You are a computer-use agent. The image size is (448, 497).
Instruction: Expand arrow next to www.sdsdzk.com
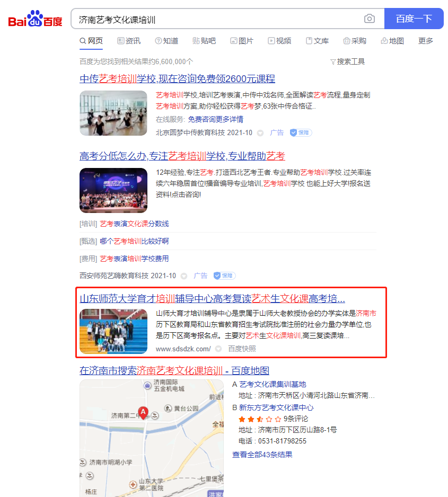point(218,349)
